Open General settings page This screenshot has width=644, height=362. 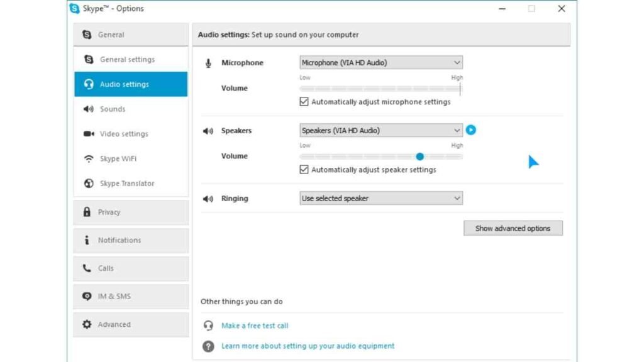point(131,60)
